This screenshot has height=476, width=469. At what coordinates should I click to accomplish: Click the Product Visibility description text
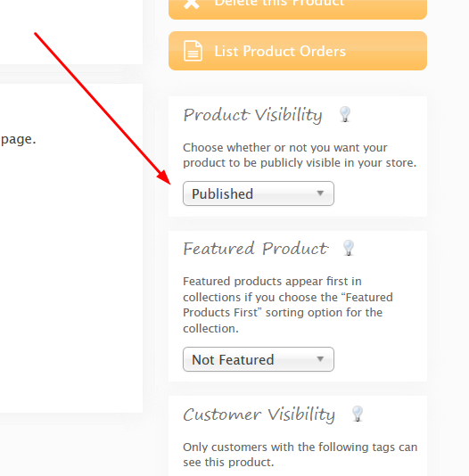(x=300, y=155)
